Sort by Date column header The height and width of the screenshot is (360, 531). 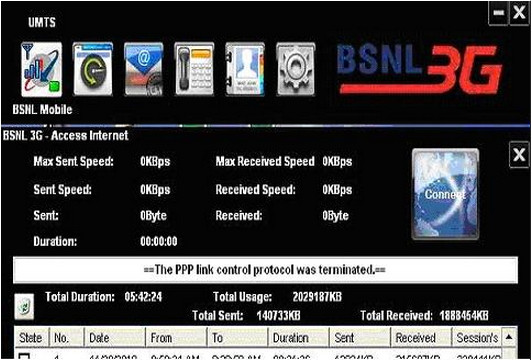114,338
